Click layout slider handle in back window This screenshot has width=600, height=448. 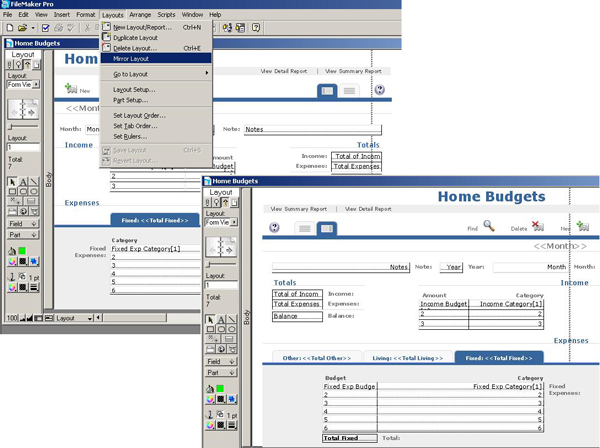[x=11, y=127]
